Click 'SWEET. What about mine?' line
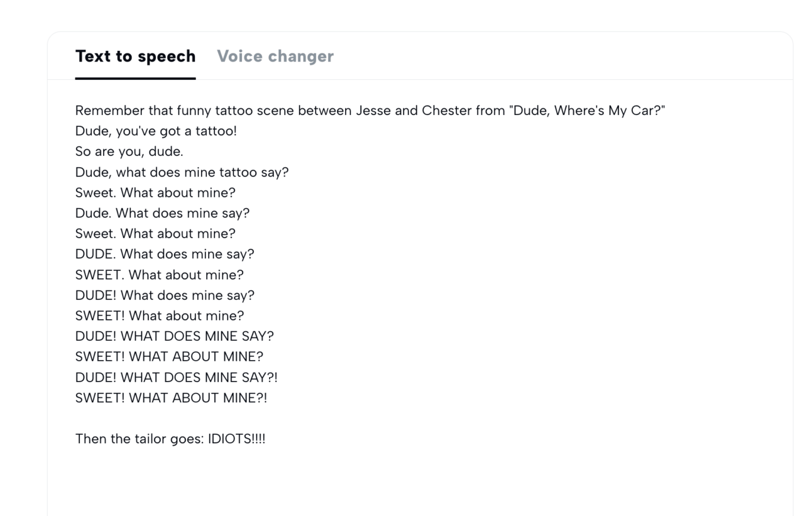This screenshot has width=812, height=516. pos(159,275)
